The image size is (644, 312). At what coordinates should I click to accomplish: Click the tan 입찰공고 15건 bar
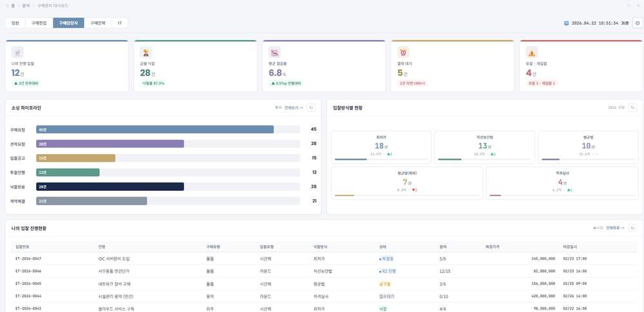click(75, 159)
